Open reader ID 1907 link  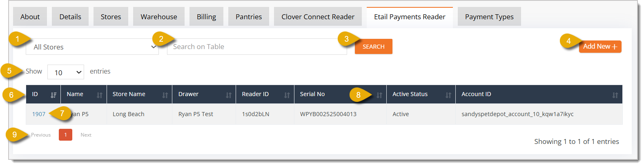click(x=39, y=114)
